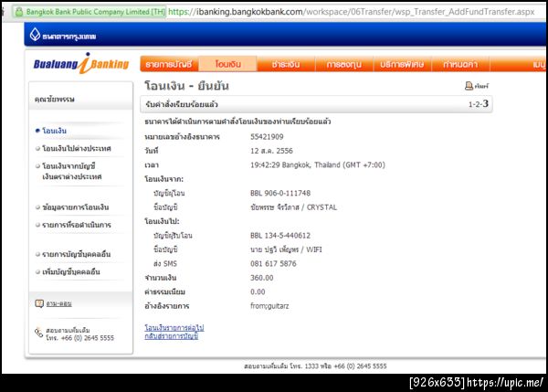The height and width of the screenshot is (392, 548).
Task: Click source account BBL 906-0-111748
Action: (280, 193)
